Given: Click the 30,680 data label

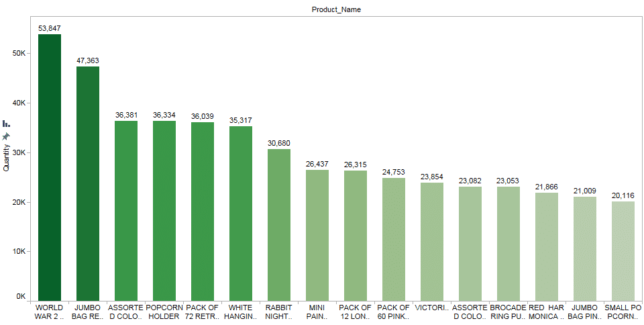Looking at the screenshot, I should click(x=279, y=143).
